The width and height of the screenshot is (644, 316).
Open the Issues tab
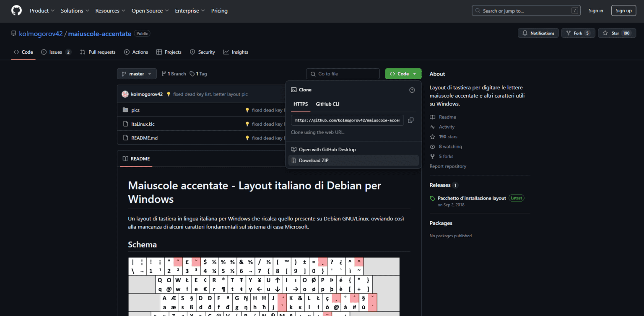pyautogui.click(x=56, y=52)
